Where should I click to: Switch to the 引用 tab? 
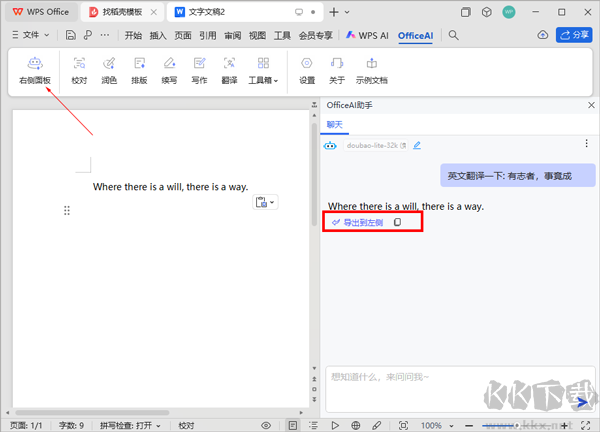coord(208,36)
